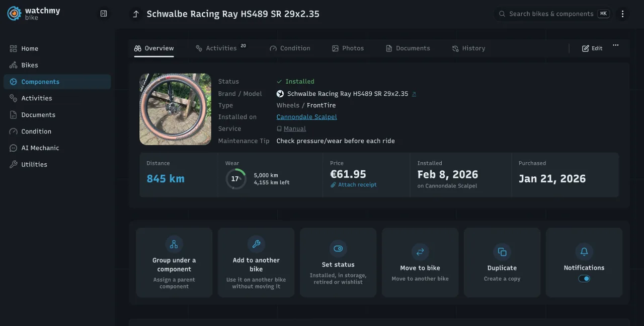
Task: Open Condition in the sidebar
Action: click(57, 132)
